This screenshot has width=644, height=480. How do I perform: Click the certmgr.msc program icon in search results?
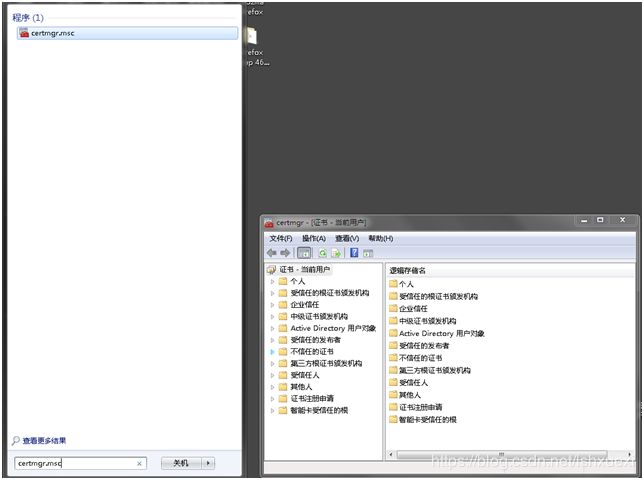24,33
